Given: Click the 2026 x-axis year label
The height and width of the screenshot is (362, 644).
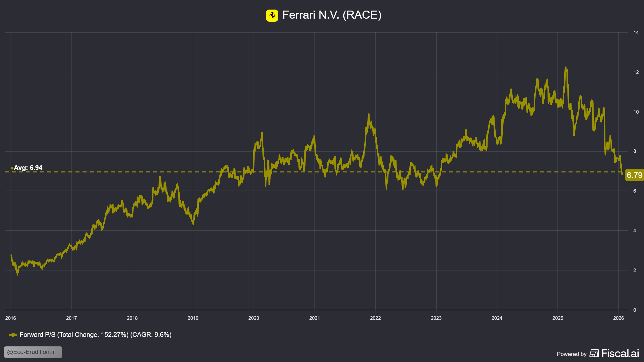Looking at the screenshot, I should (x=618, y=318).
